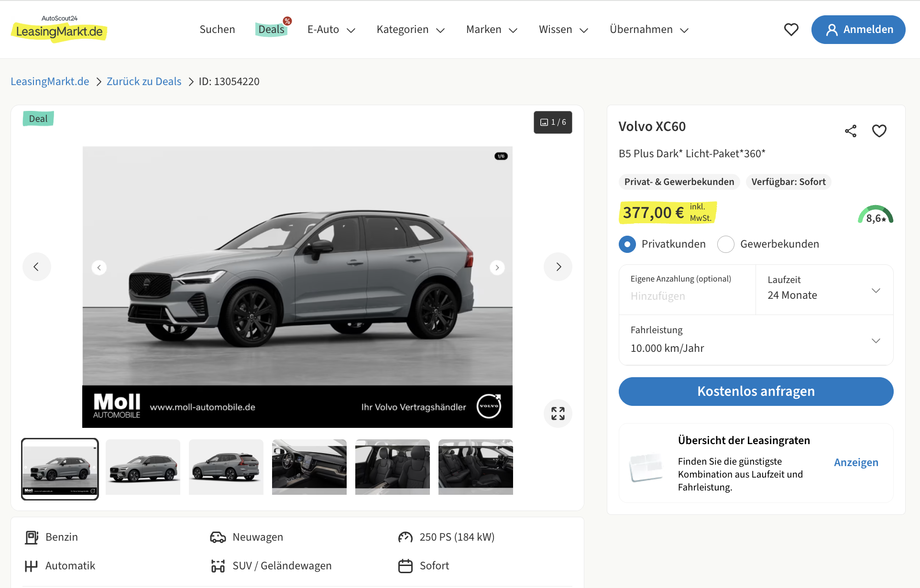Click the calendar icon next to Sofort

tap(405, 566)
